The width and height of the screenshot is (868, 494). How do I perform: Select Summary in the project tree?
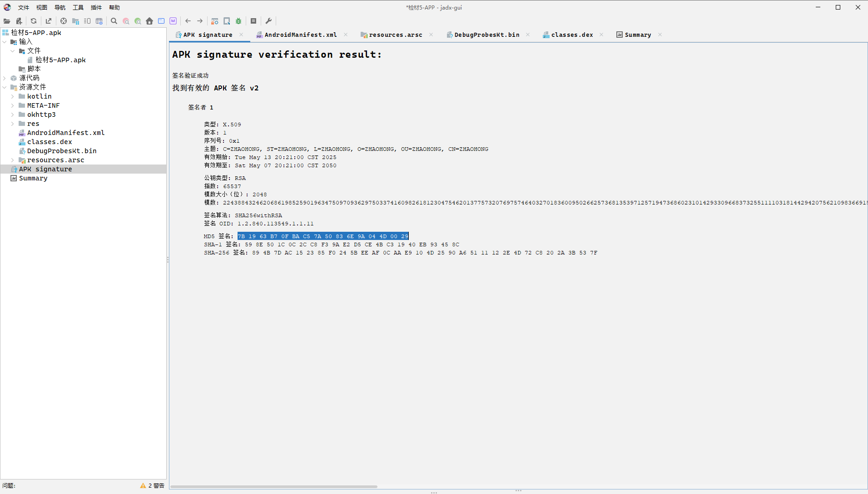[33, 178]
